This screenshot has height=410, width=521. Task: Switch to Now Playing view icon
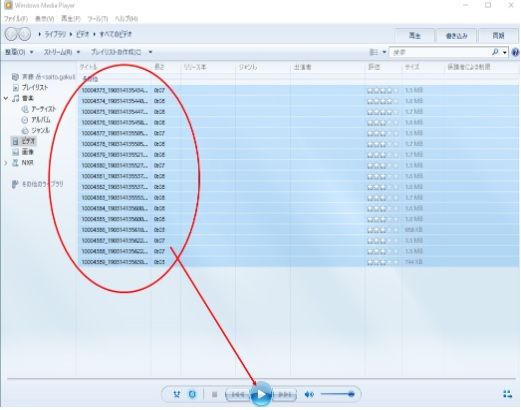coord(507,394)
